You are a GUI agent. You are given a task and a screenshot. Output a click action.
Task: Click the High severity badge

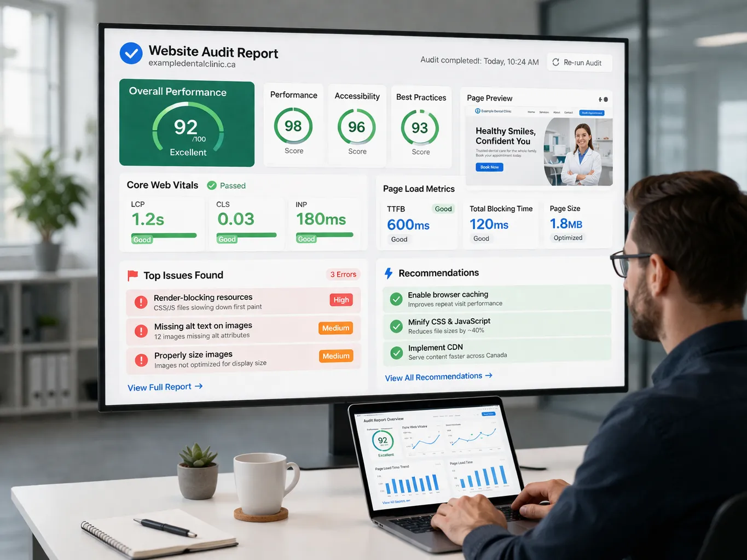(x=341, y=300)
